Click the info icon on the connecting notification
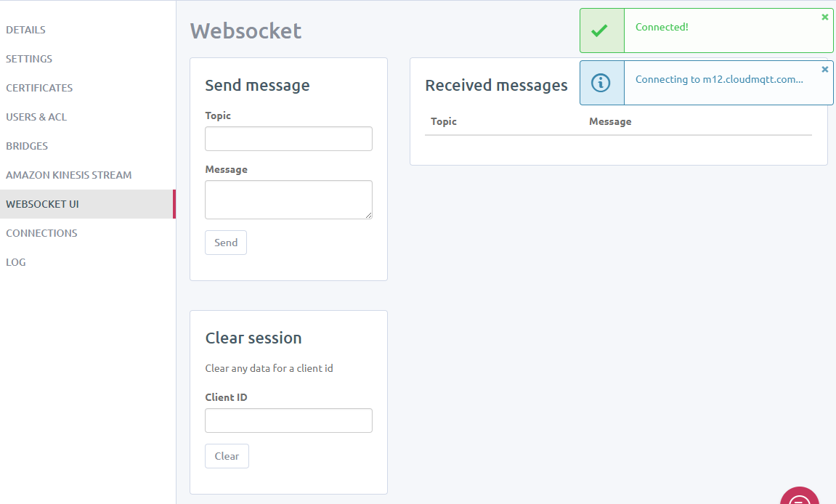Viewport: 836px width, 504px height. (601, 83)
